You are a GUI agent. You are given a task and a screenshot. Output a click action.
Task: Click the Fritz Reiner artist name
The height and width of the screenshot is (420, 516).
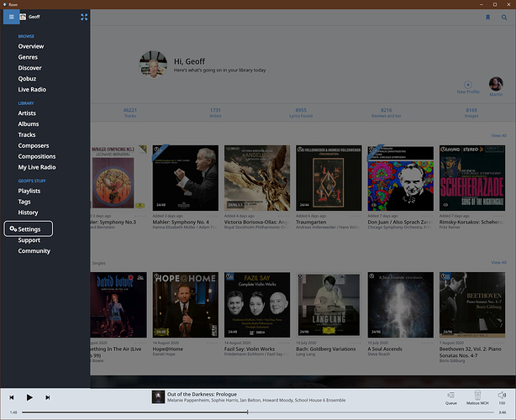[450, 228]
